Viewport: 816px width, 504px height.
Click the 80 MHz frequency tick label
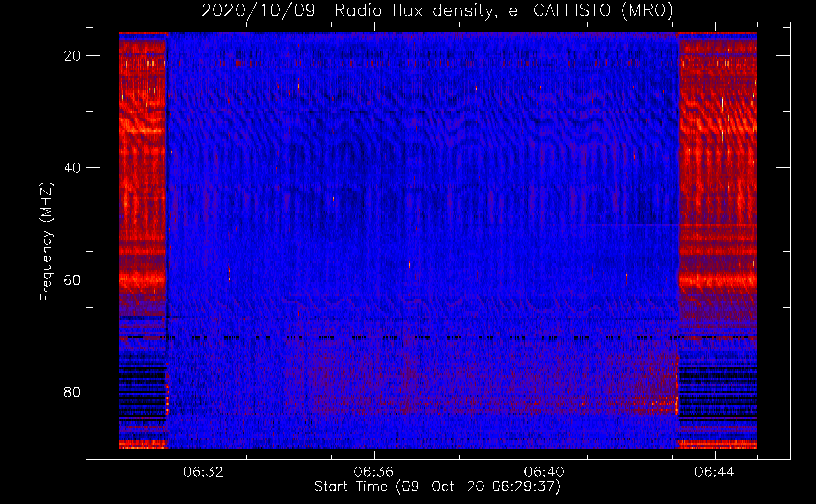[x=72, y=392]
